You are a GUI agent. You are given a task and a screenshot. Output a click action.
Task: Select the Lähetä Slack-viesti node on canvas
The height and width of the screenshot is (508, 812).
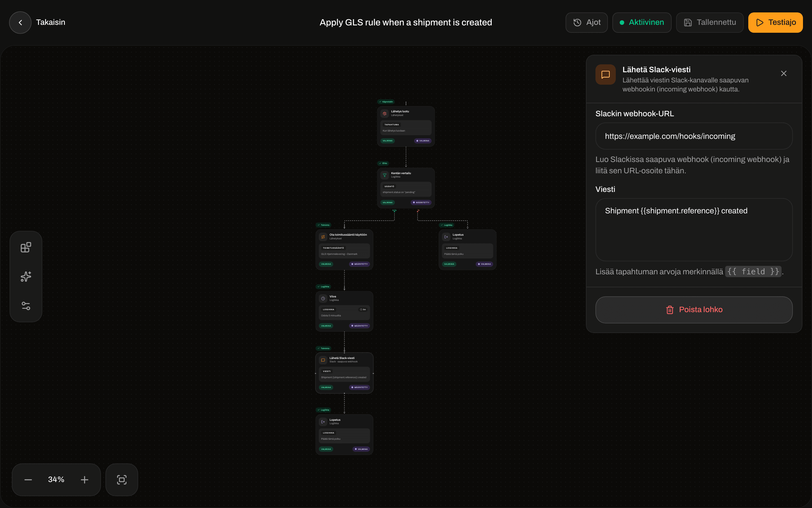[x=344, y=373]
